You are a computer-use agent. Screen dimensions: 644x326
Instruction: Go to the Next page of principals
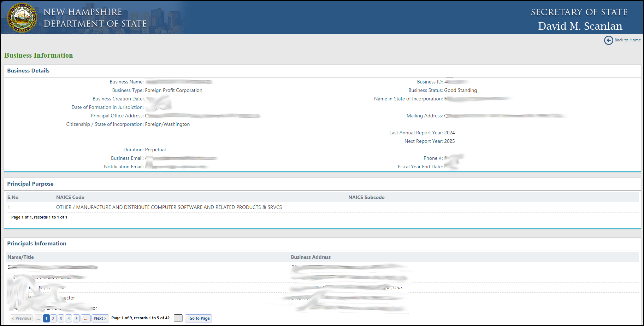tap(100, 318)
